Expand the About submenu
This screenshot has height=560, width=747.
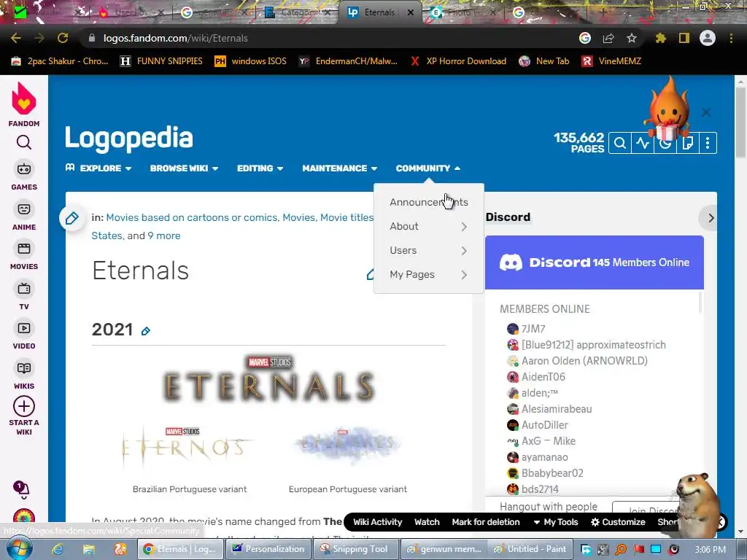tap(429, 227)
